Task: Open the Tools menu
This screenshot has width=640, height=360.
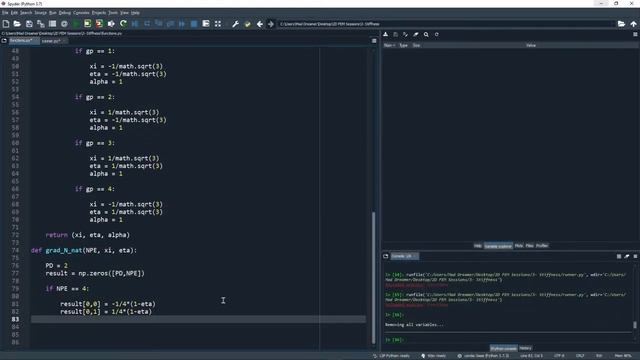Action: [113, 13]
